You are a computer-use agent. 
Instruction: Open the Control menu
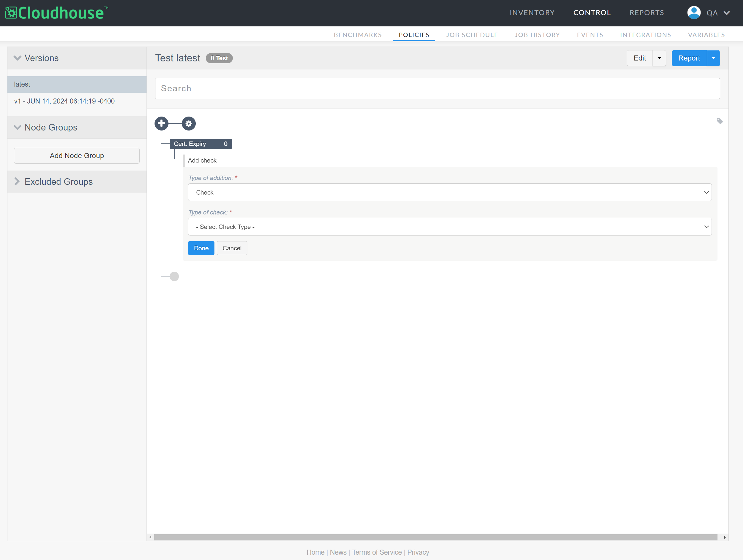592,13
